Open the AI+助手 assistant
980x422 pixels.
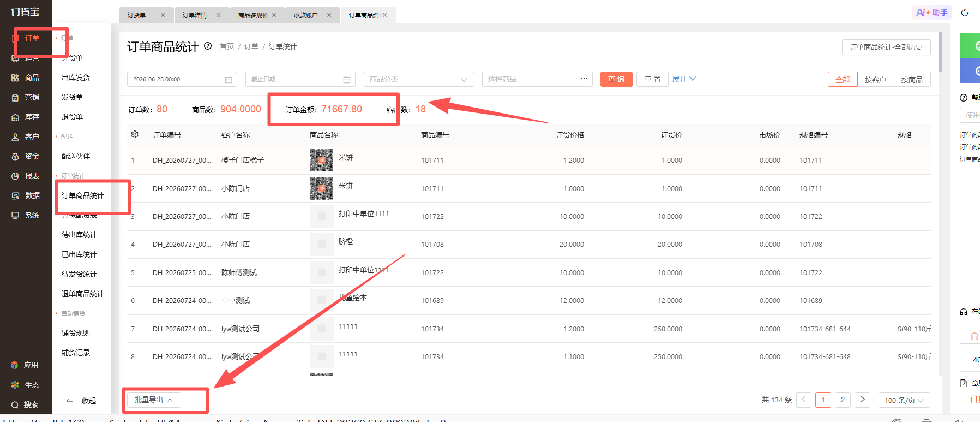pos(932,13)
